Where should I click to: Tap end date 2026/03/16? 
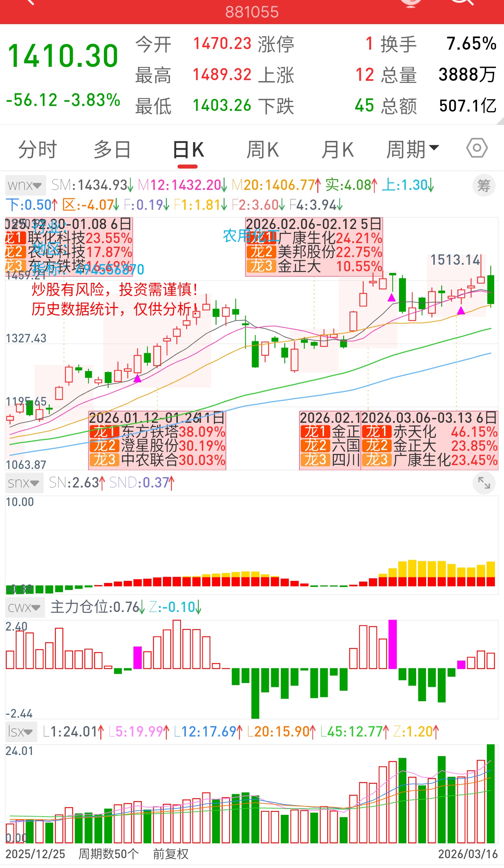coord(468,854)
